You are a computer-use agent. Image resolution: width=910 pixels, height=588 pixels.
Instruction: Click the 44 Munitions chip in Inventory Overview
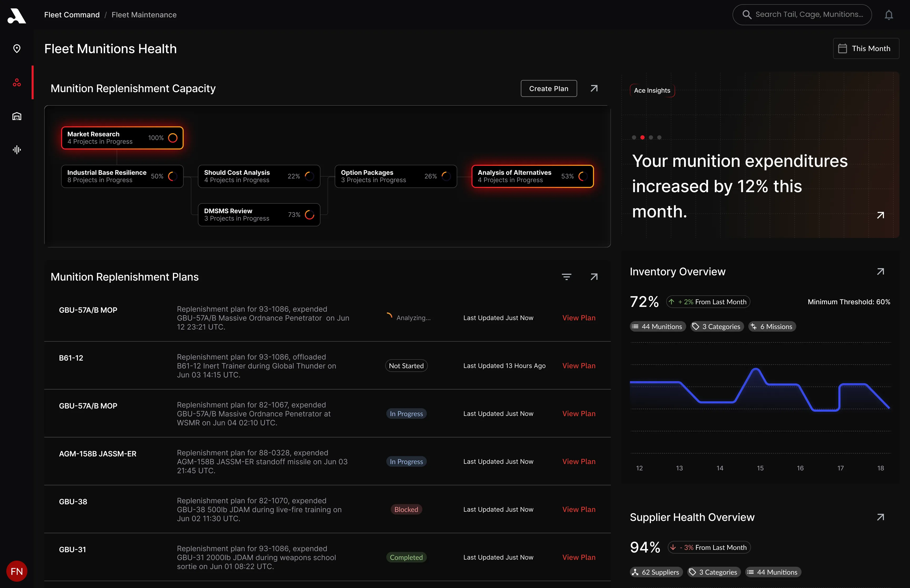(x=657, y=326)
